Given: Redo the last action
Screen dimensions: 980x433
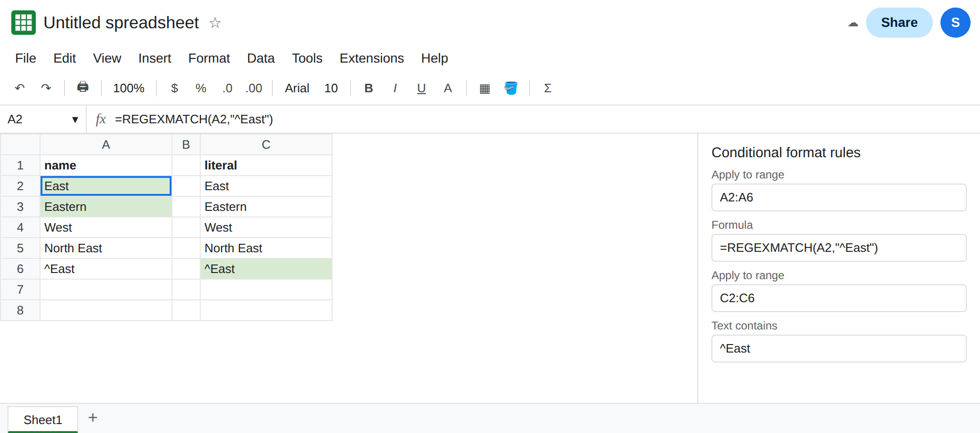Looking at the screenshot, I should pyautogui.click(x=46, y=88).
